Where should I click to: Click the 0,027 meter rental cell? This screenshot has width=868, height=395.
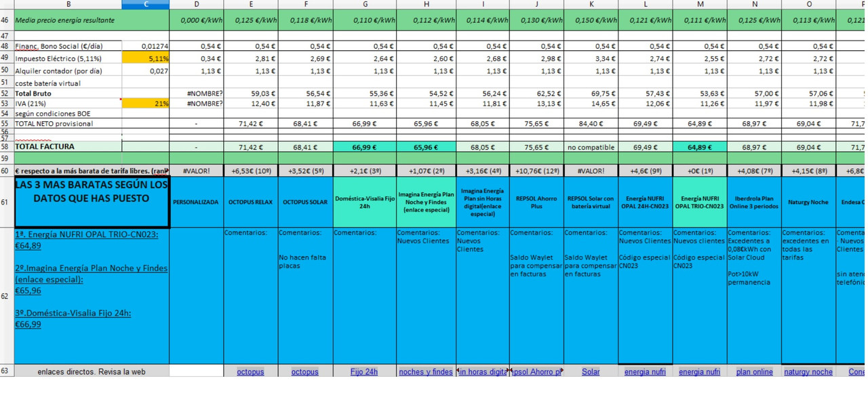coord(146,70)
